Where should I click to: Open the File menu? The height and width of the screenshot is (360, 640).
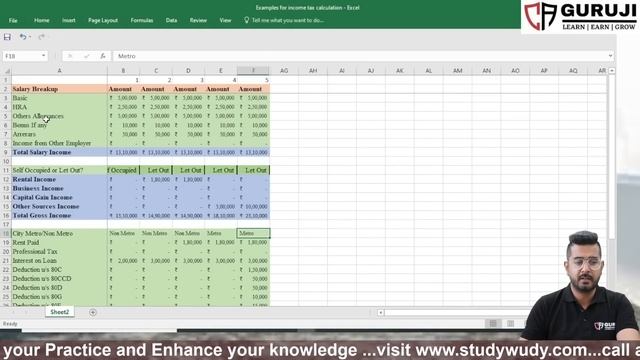point(13,20)
